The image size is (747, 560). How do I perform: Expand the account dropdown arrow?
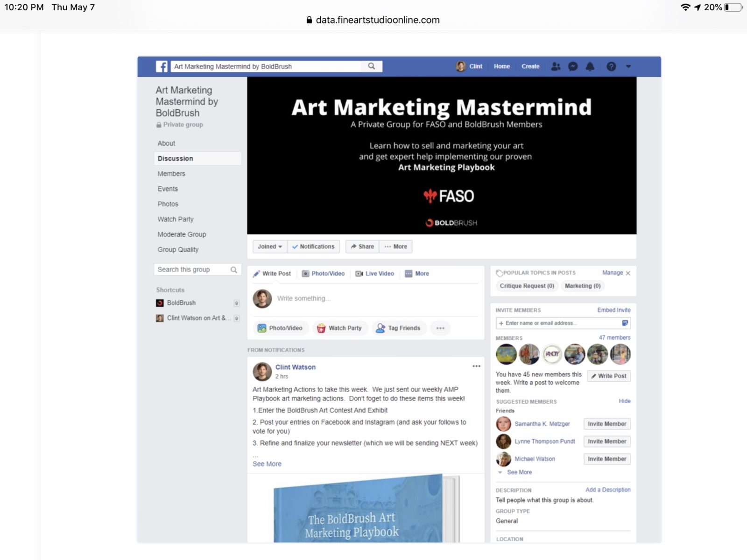(628, 66)
